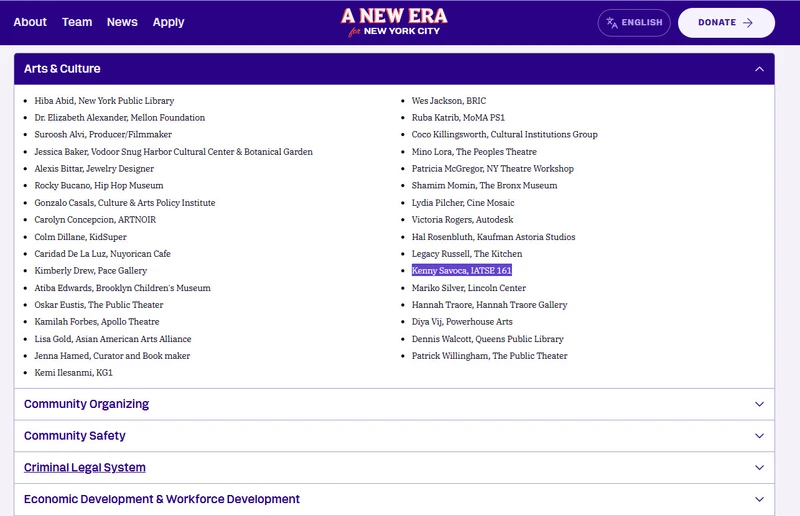Viewport: 800px width, 516px height.
Task: Open the Criminal Legal System link
Action: coord(85,467)
